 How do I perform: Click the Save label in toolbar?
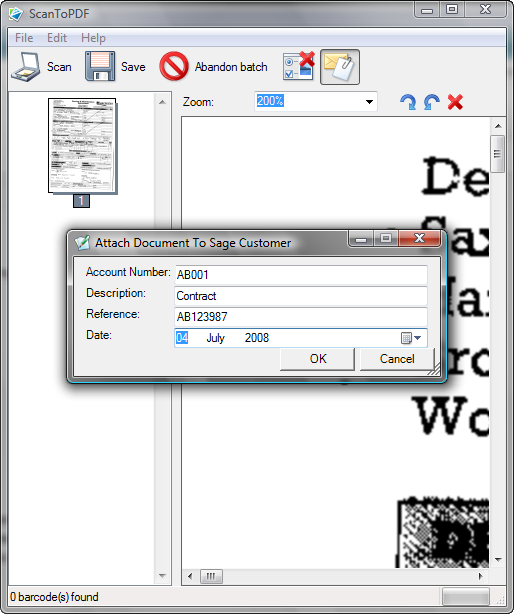click(133, 67)
